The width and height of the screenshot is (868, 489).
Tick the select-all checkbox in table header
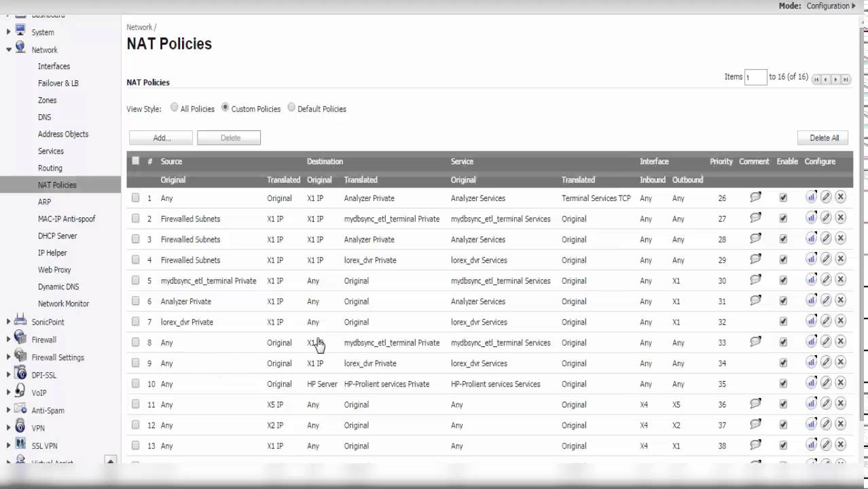point(136,161)
